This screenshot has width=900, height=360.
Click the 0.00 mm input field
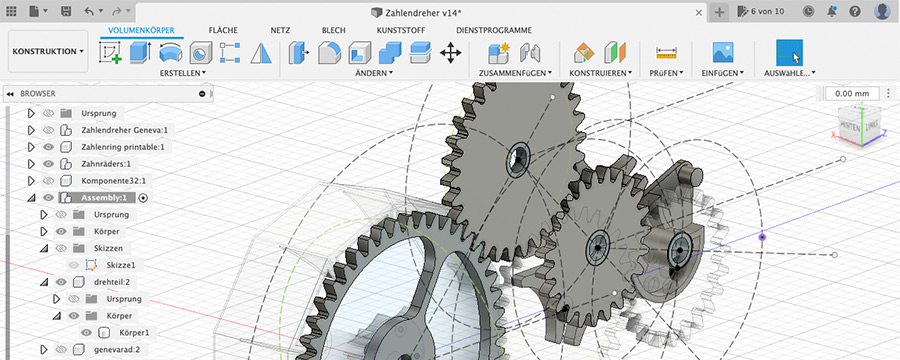(852, 94)
